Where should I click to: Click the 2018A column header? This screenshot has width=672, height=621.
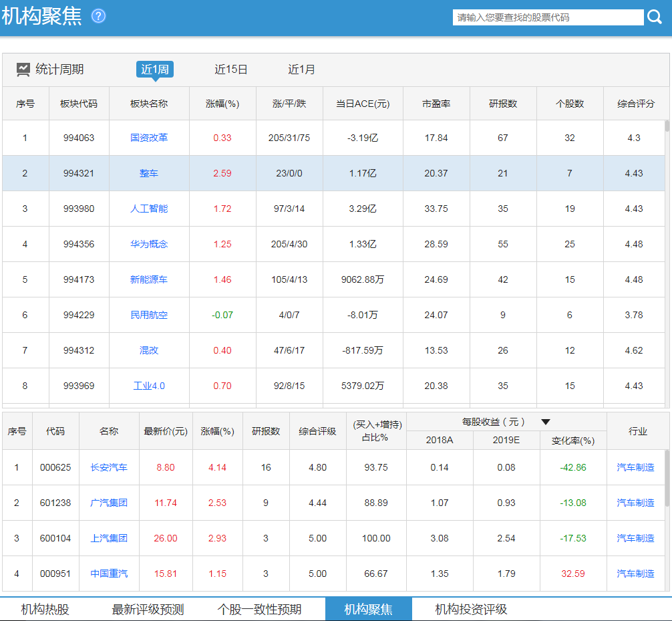click(440, 441)
